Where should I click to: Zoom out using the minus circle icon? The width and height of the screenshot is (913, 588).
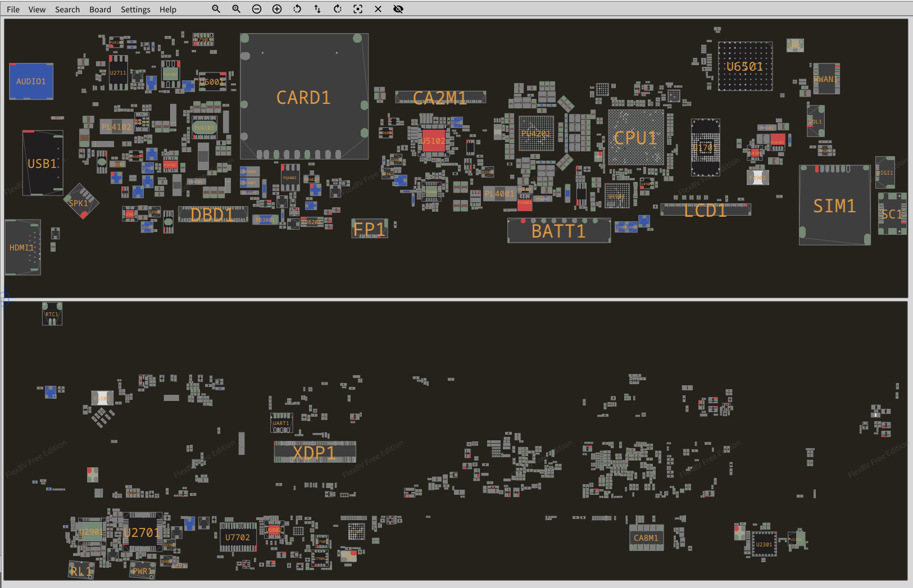[x=257, y=9]
